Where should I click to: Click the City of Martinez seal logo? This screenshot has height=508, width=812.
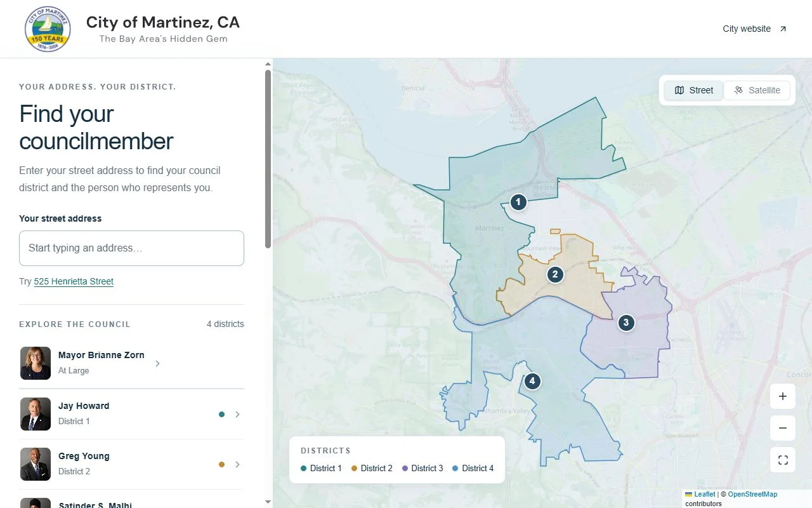(48, 29)
